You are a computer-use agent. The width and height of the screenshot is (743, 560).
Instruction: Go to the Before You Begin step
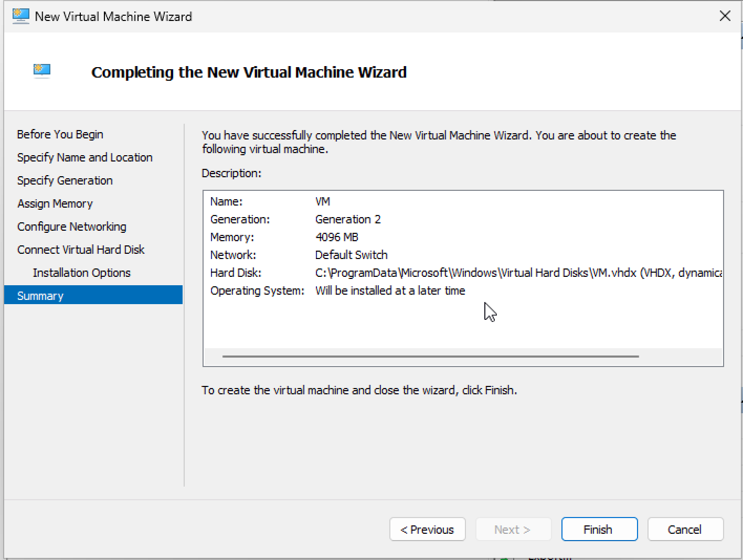(x=60, y=134)
